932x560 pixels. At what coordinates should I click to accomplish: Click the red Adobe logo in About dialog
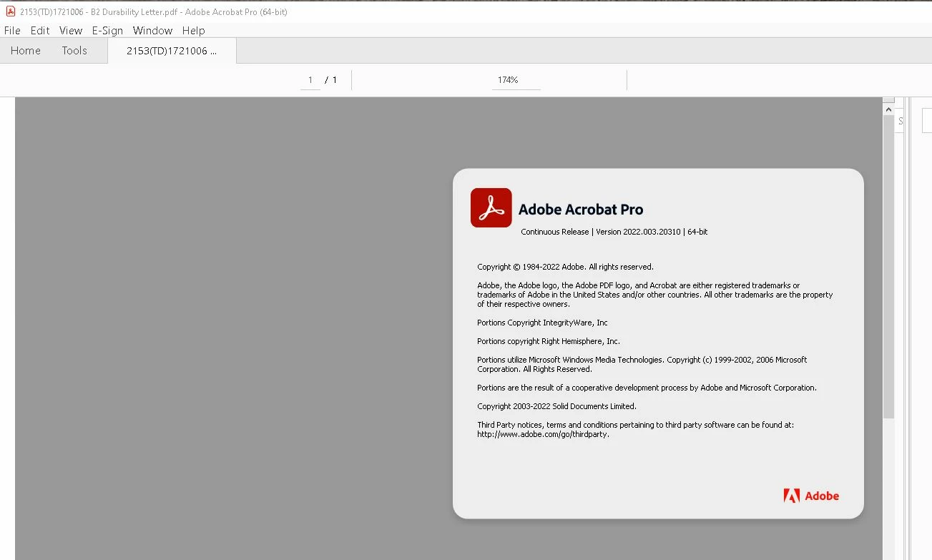(x=811, y=496)
